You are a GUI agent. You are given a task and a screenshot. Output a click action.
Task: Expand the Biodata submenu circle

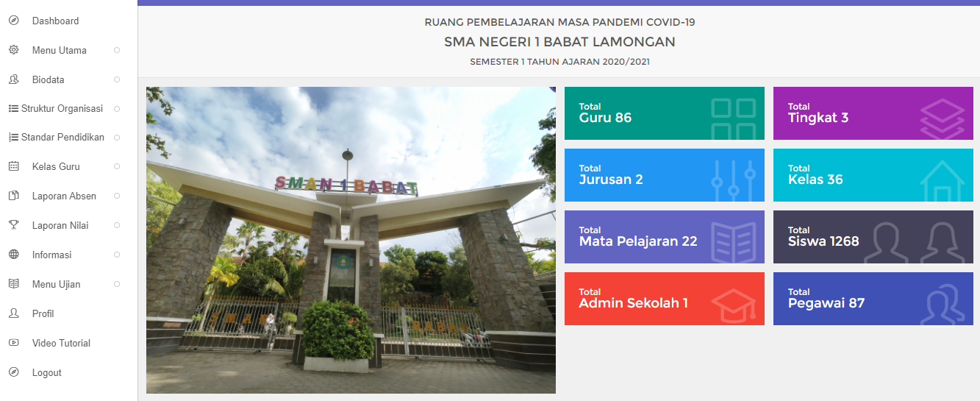click(x=117, y=79)
